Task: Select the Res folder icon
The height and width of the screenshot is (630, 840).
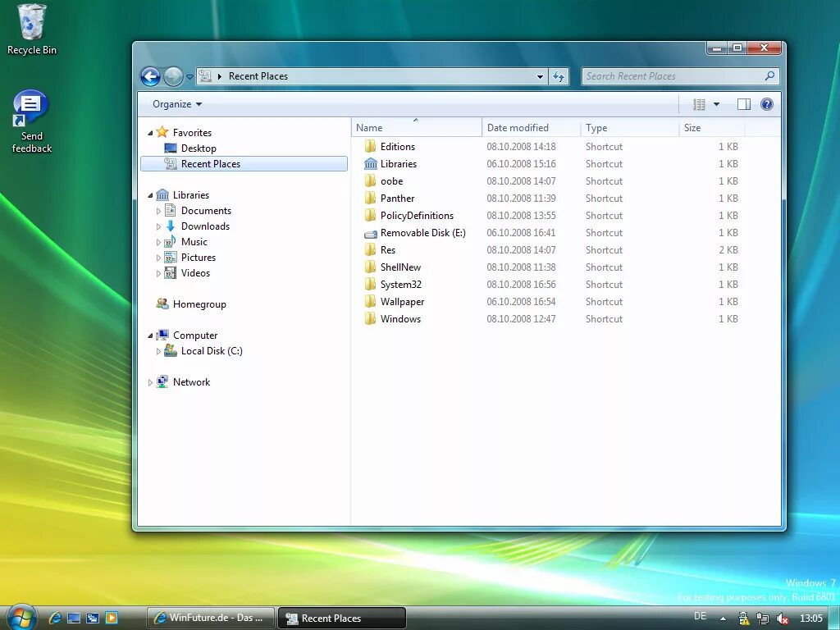Action: tap(370, 249)
